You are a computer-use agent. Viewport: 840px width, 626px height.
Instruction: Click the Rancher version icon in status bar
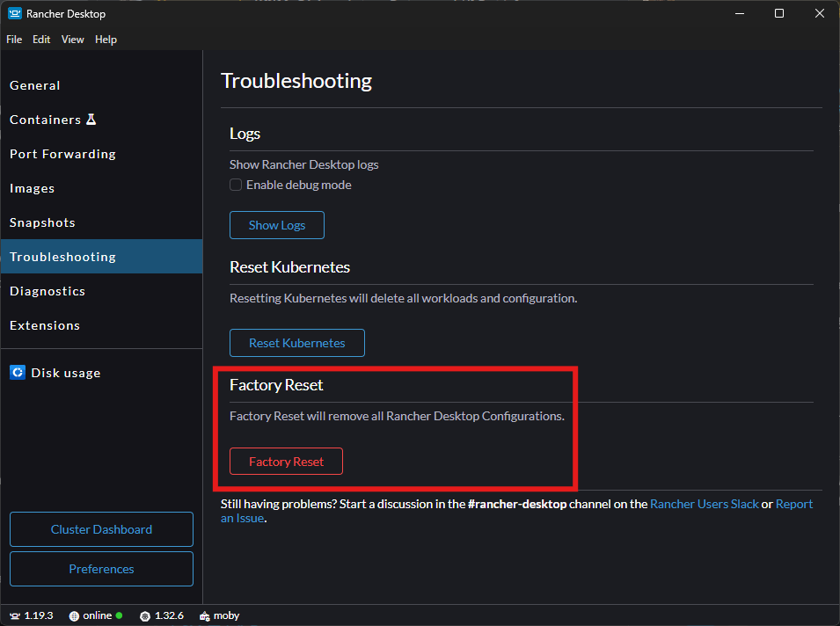click(15, 615)
